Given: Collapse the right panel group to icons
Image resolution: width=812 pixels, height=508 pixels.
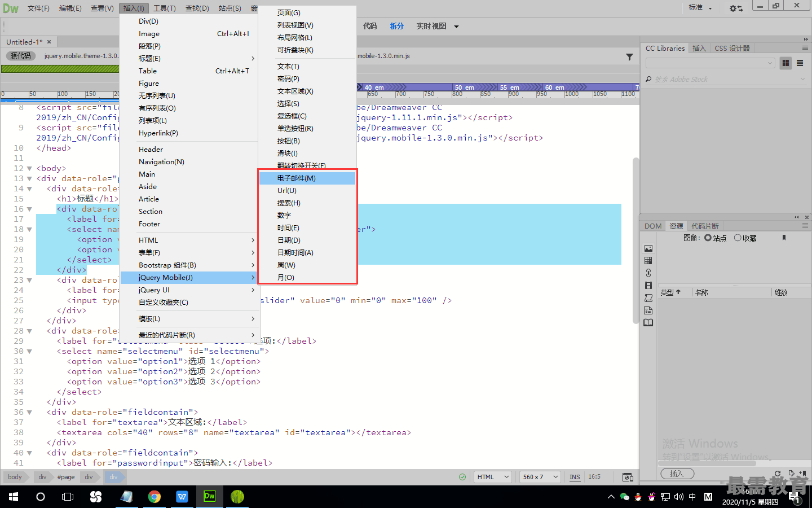Looking at the screenshot, I should pyautogui.click(x=806, y=39).
